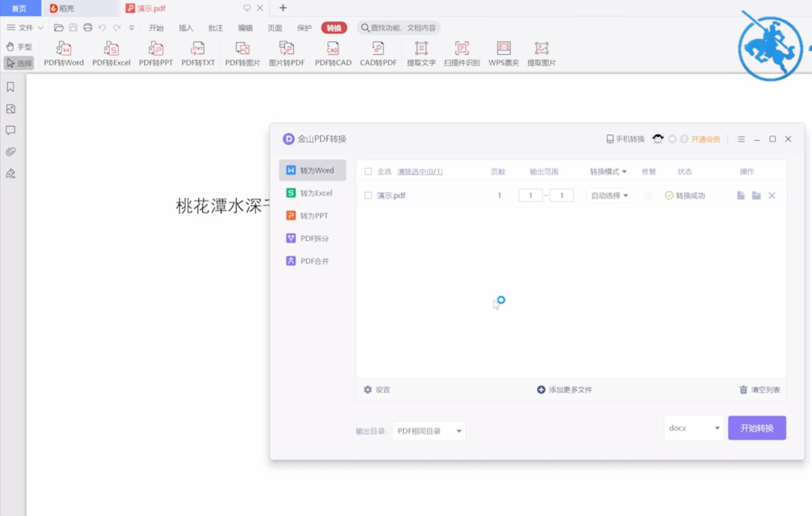812x516 pixels.
Task: Toggle the 修复 option for 演示.pdf
Action: click(648, 195)
